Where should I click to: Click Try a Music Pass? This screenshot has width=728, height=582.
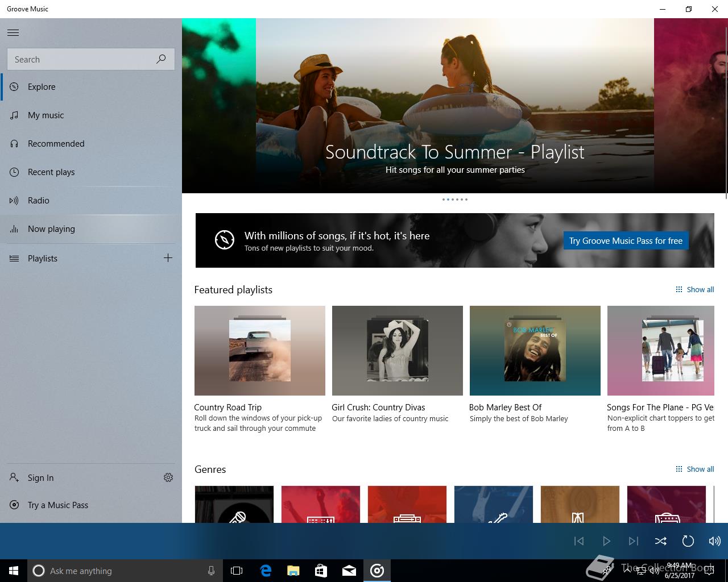click(x=91, y=505)
